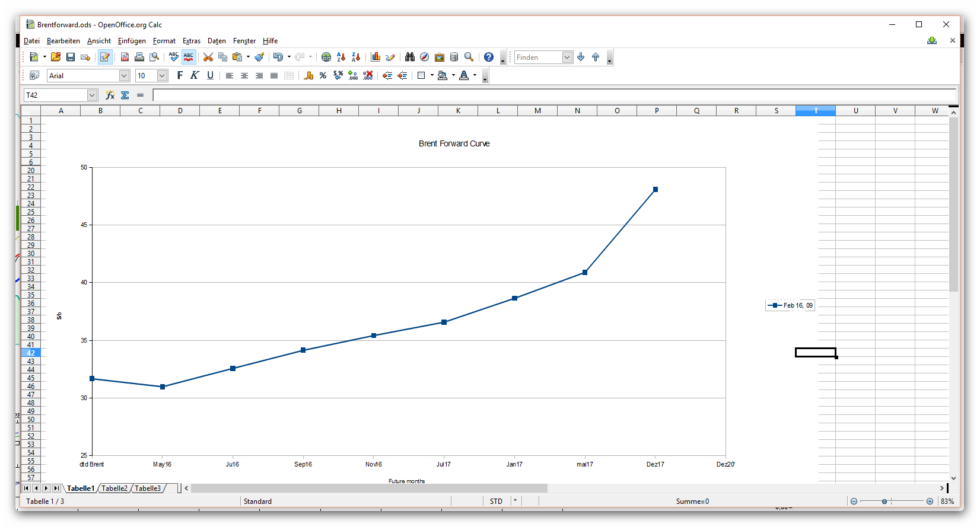Screen dimensions: 980x527
Task: Select column U header
Action: point(855,111)
